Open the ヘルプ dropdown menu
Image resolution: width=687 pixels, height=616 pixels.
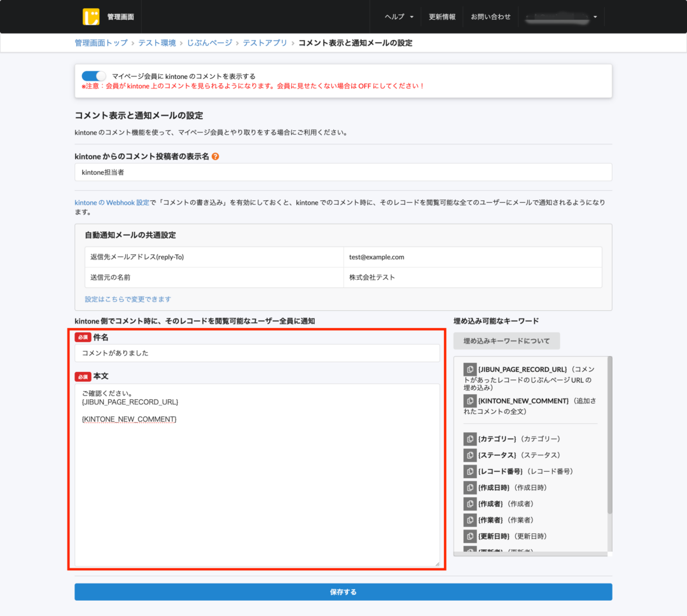point(398,17)
